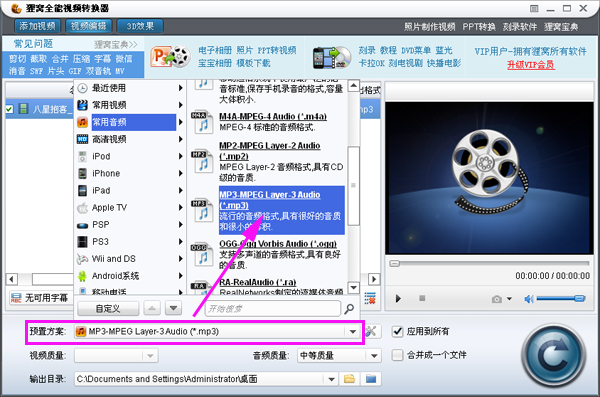The width and height of the screenshot is (600, 397).
Task: Open output directory with the blue folder icon
Action: click(x=371, y=379)
